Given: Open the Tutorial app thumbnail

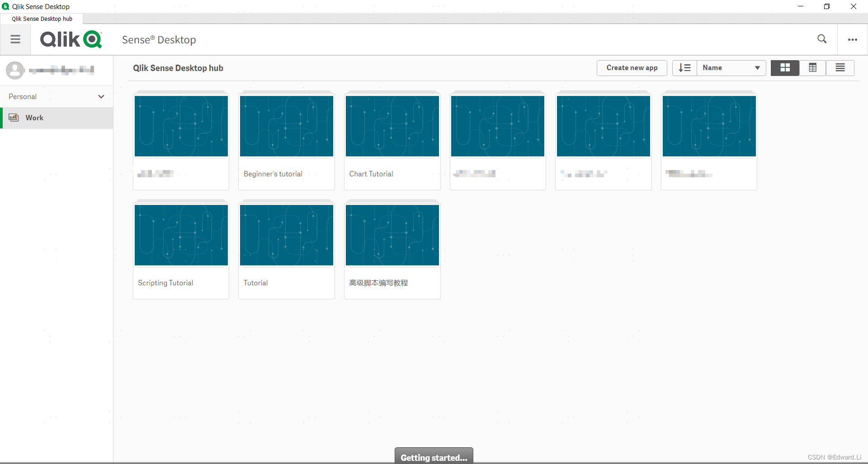Looking at the screenshot, I should coord(287,235).
